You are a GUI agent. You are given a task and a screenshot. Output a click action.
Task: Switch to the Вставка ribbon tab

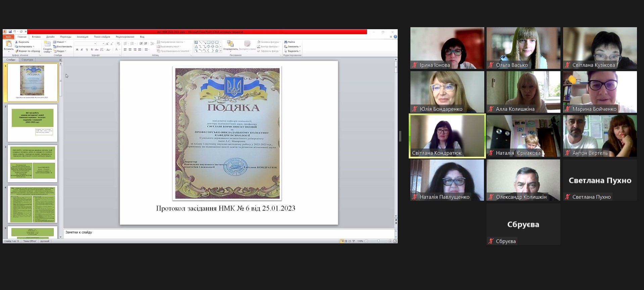pyautogui.click(x=36, y=37)
